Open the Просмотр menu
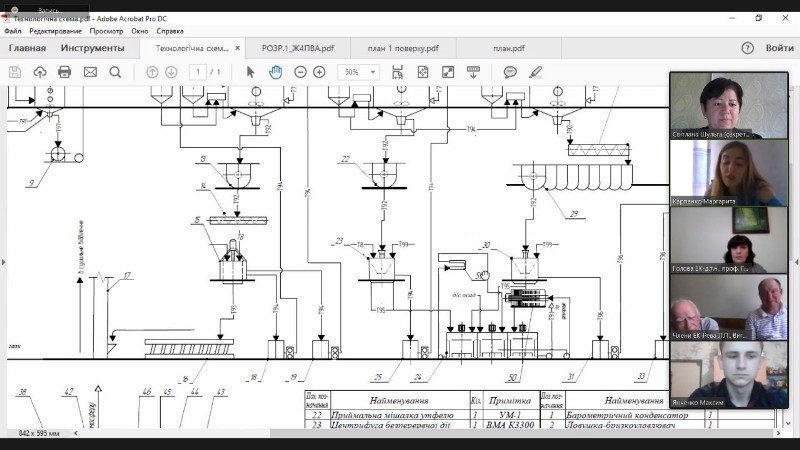This screenshot has height=450, width=800. coord(106,31)
